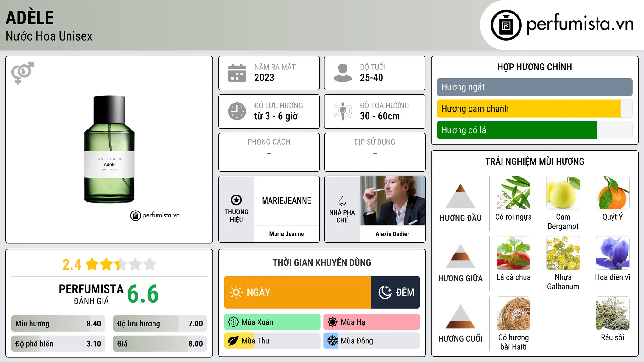Open the Alexis Dadier perfumer name
Screen dimensions: 644x362
pos(392,234)
